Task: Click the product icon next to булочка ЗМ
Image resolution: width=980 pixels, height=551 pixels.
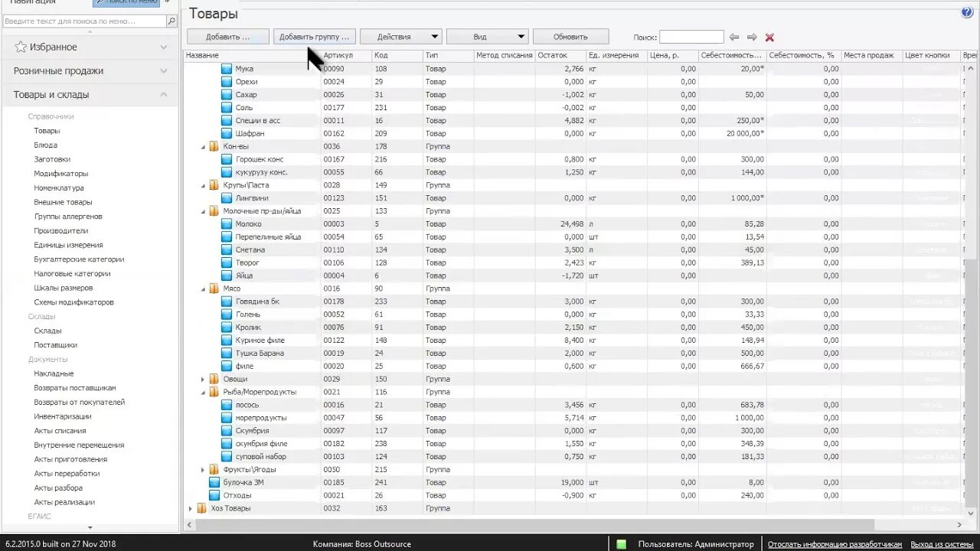Action: pyautogui.click(x=214, y=483)
